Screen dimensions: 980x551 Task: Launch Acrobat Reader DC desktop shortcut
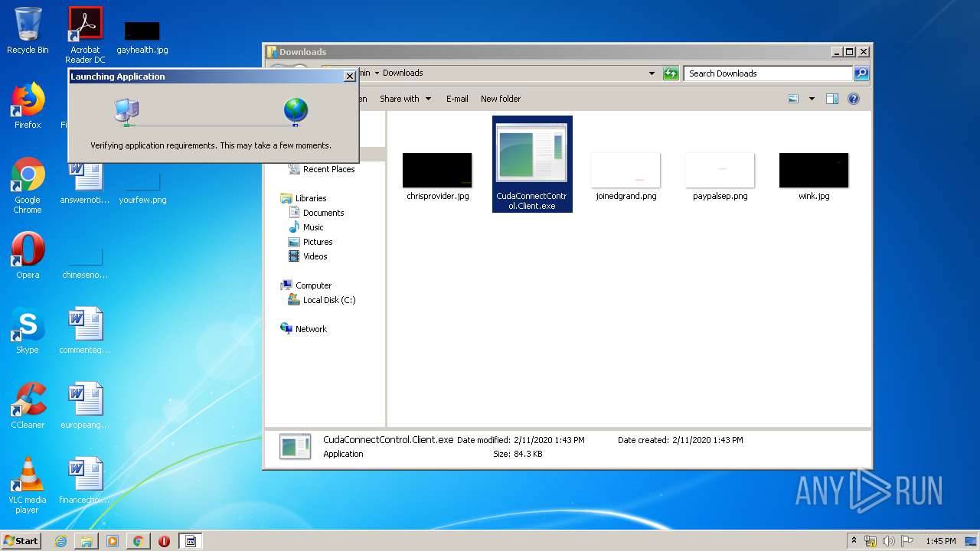[85, 34]
